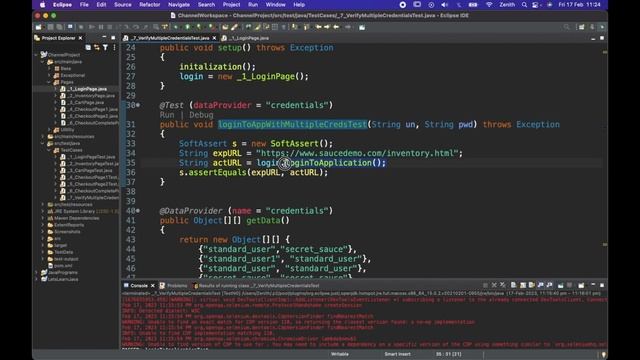Click the tip light bulb in status bar
The width and height of the screenshot is (640, 360).
point(604,354)
